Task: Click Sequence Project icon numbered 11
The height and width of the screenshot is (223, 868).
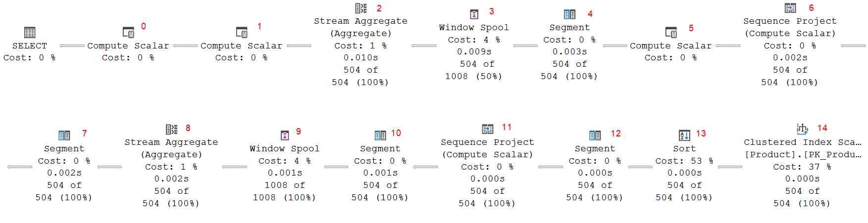Action: (488, 130)
